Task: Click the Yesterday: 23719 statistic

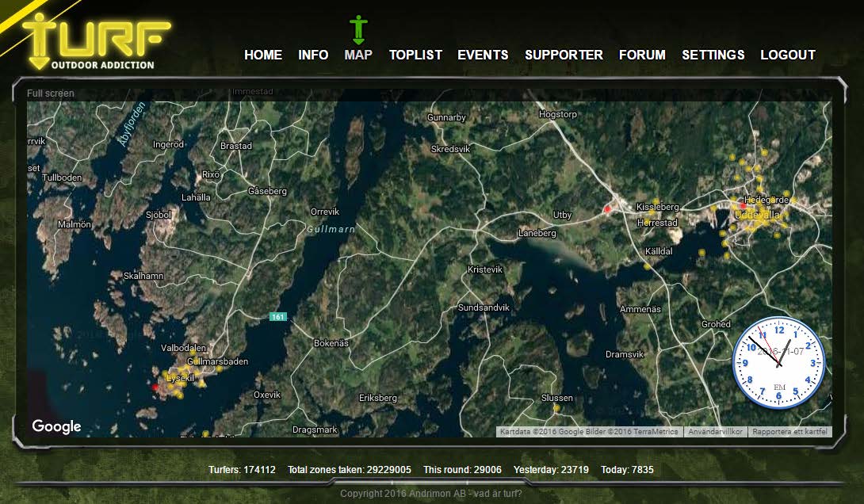Action: [551, 470]
